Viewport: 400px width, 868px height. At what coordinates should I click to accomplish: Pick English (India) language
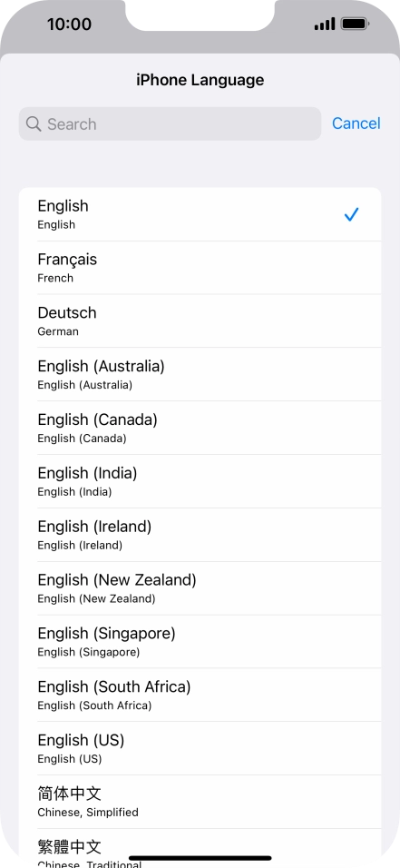pyautogui.click(x=200, y=481)
